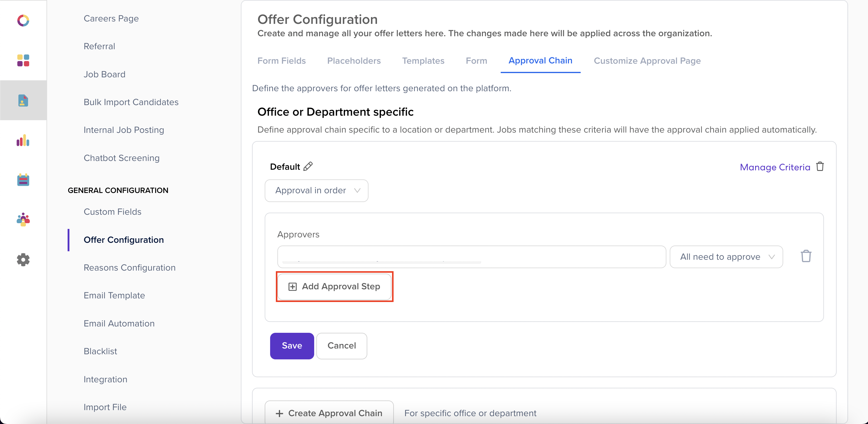Screen dimensions: 868x424
Task: Expand the All need to approve dropdown
Action: coord(726,257)
